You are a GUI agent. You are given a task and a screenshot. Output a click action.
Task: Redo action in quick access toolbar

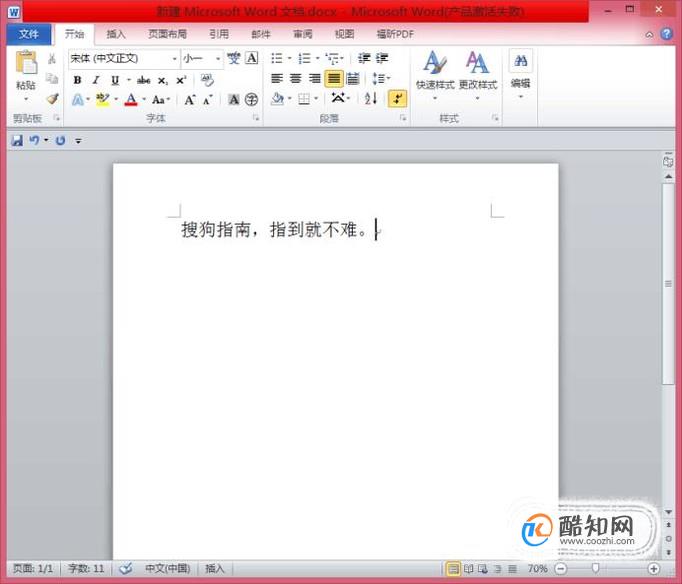pos(60,140)
